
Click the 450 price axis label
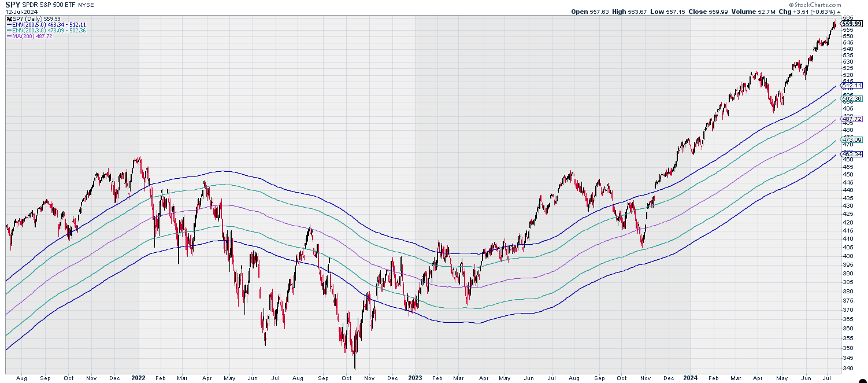[x=848, y=174]
